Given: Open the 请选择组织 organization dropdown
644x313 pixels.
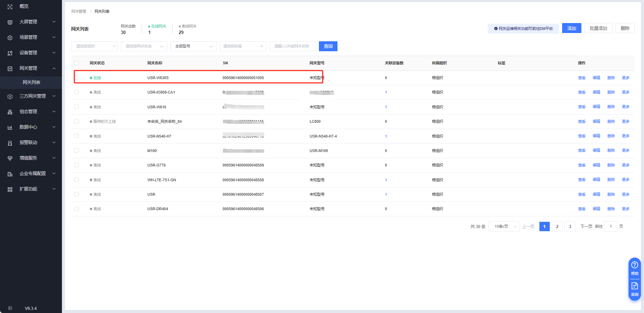Looking at the screenshot, I should coord(94,46).
